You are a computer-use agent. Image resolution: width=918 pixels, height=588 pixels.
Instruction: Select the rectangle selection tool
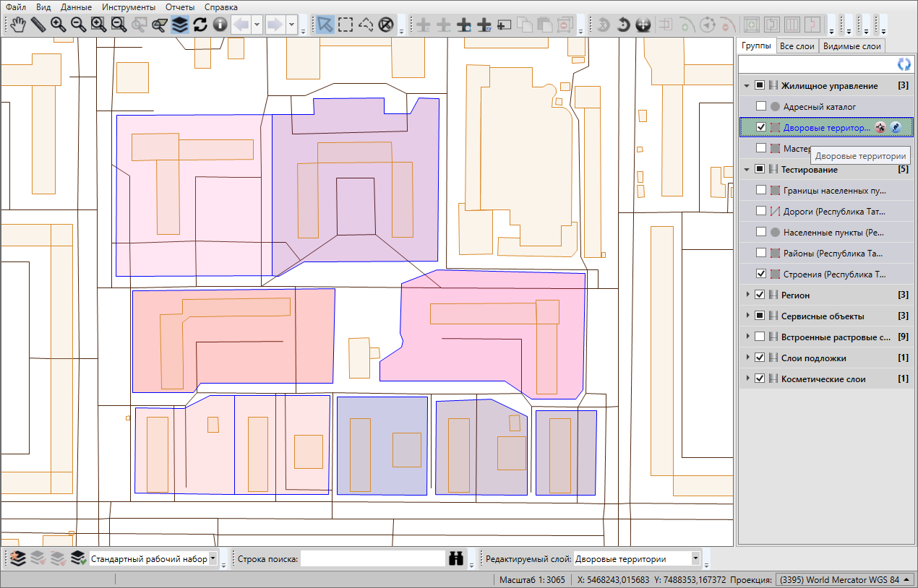click(x=346, y=25)
